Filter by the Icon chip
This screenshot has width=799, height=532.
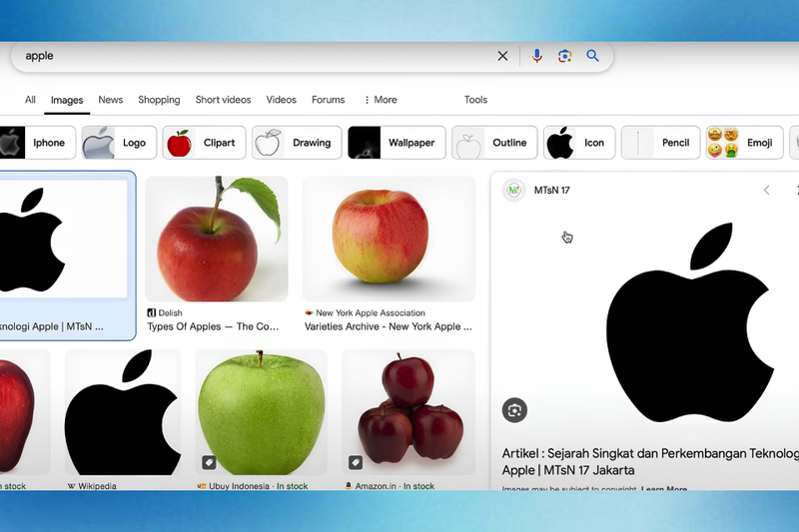[x=579, y=143]
